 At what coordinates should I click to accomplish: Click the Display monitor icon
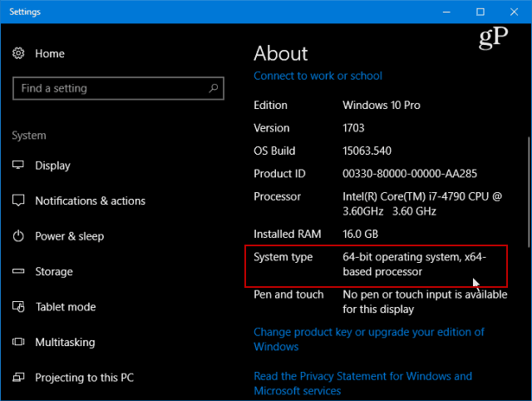[x=18, y=165]
